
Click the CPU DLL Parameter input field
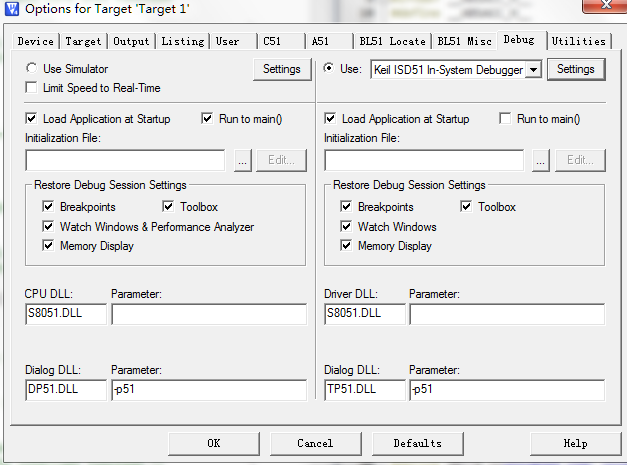tap(208, 314)
